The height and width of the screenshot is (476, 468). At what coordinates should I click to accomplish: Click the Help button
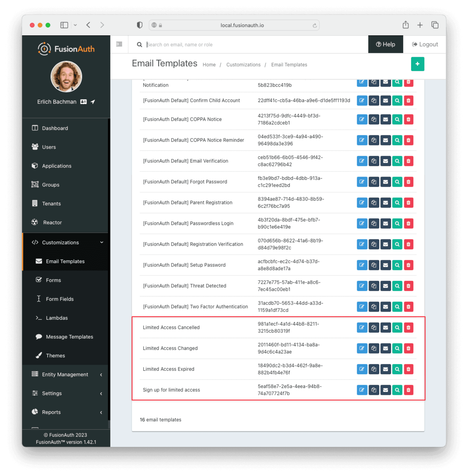coord(386,44)
